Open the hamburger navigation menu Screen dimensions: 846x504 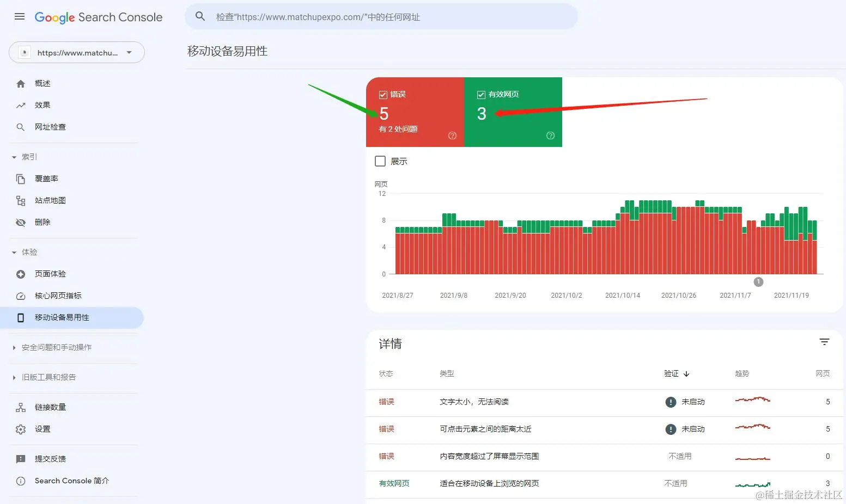tap(19, 16)
